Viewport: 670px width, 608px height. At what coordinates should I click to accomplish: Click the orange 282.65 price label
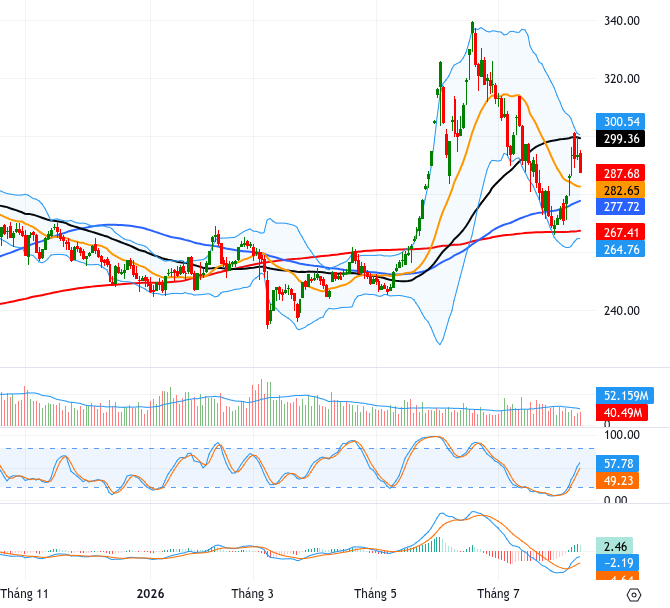(620, 190)
